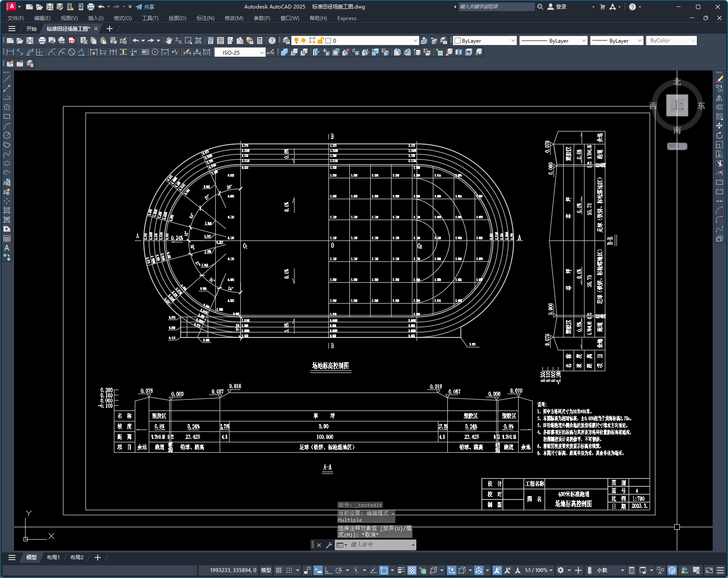Toggle lineweight display in status bar
The height and width of the screenshot is (578, 728).
pos(401,570)
